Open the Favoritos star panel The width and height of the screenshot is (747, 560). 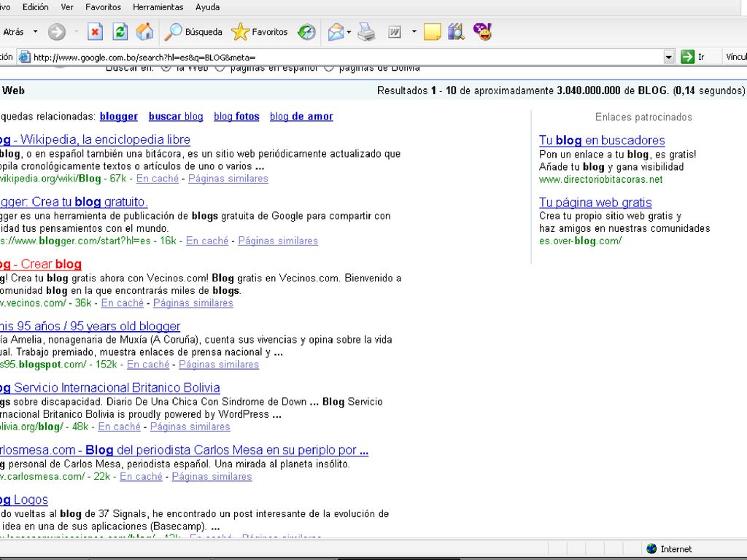point(260,32)
